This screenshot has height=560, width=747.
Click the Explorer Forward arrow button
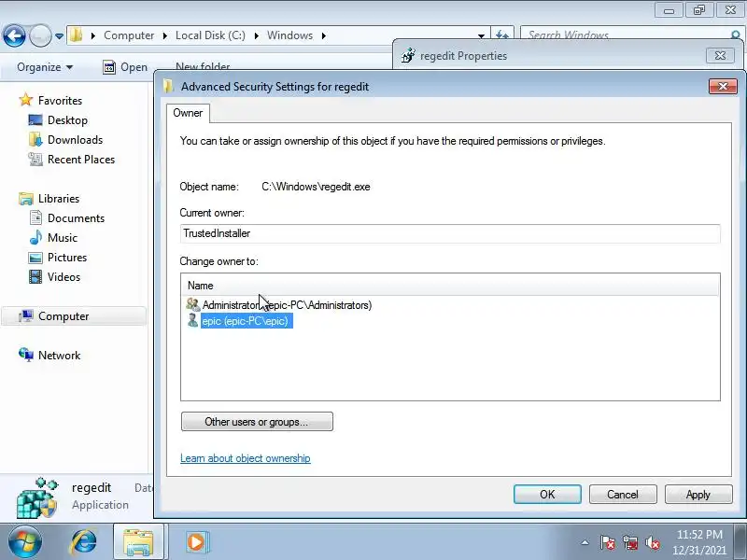click(40, 35)
